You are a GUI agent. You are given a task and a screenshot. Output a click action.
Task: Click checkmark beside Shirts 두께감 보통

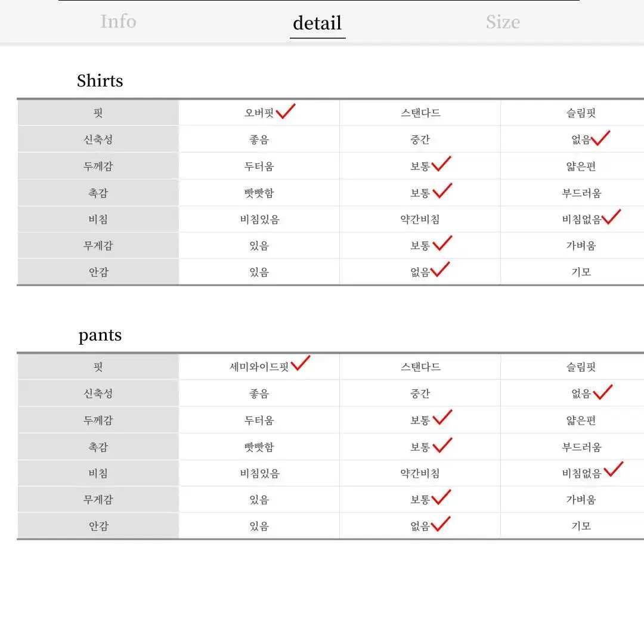pyautogui.click(x=441, y=163)
